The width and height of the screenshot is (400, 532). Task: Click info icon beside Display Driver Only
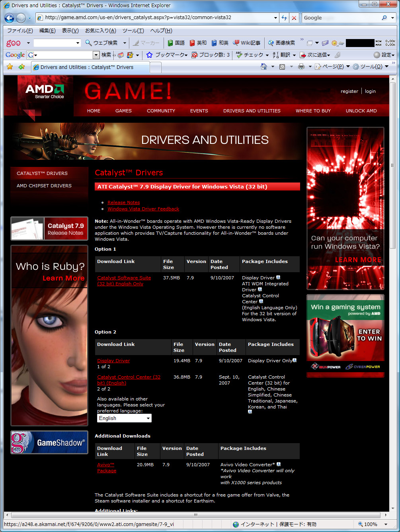point(295,360)
